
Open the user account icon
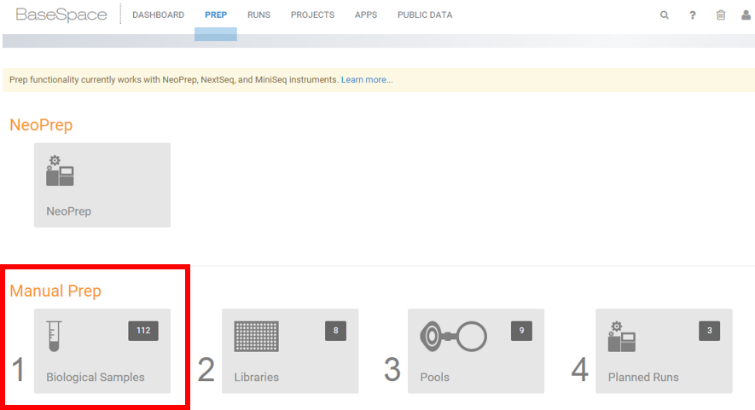click(747, 15)
